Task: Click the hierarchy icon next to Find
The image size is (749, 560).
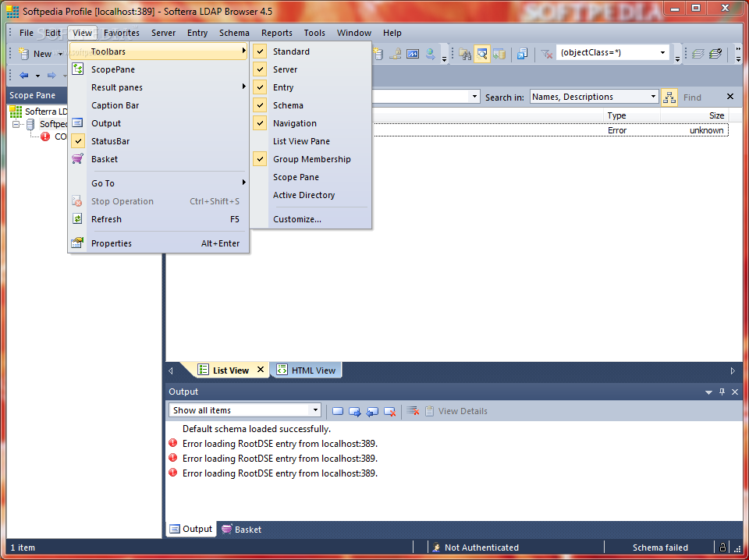Action: coord(669,97)
